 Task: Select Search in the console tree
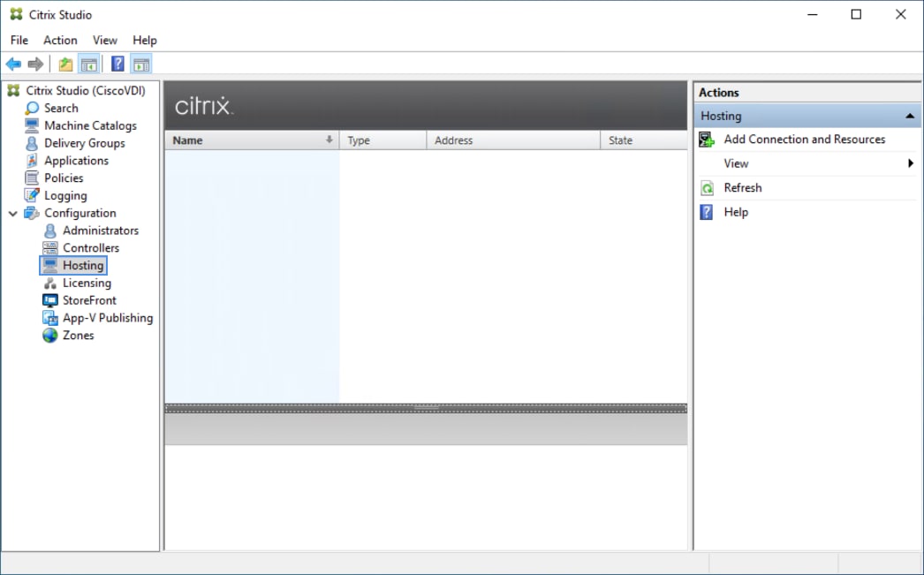click(61, 108)
